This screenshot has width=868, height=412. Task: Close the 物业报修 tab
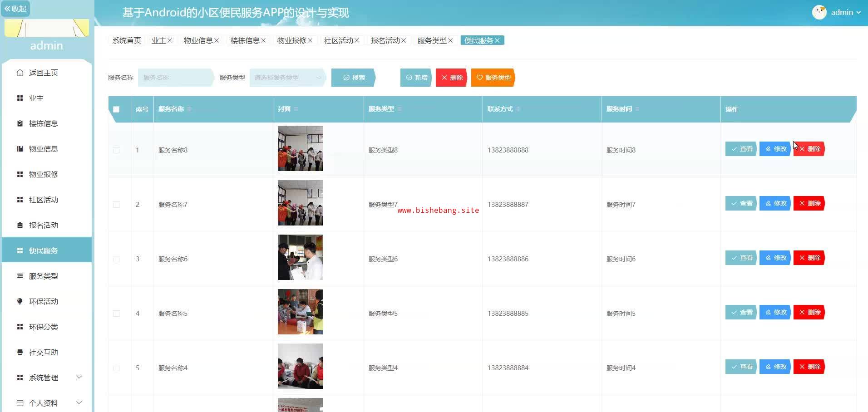(x=310, y=40)
